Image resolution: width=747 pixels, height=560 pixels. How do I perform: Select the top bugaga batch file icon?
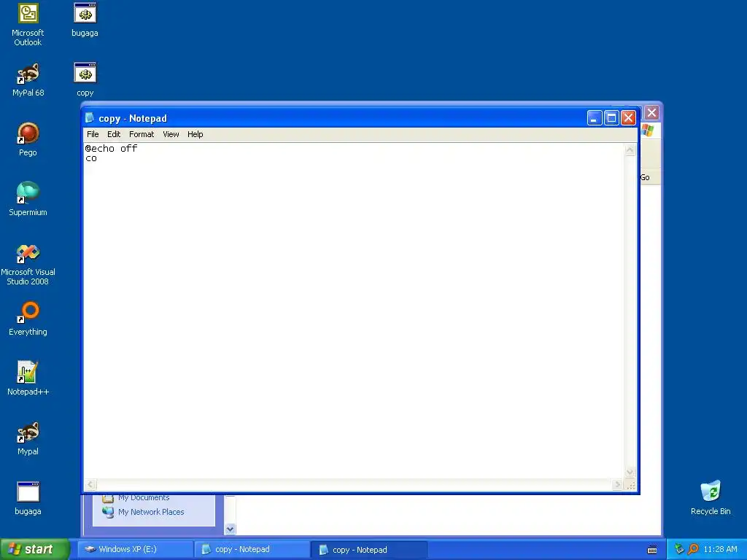click(x=85, y=20)
